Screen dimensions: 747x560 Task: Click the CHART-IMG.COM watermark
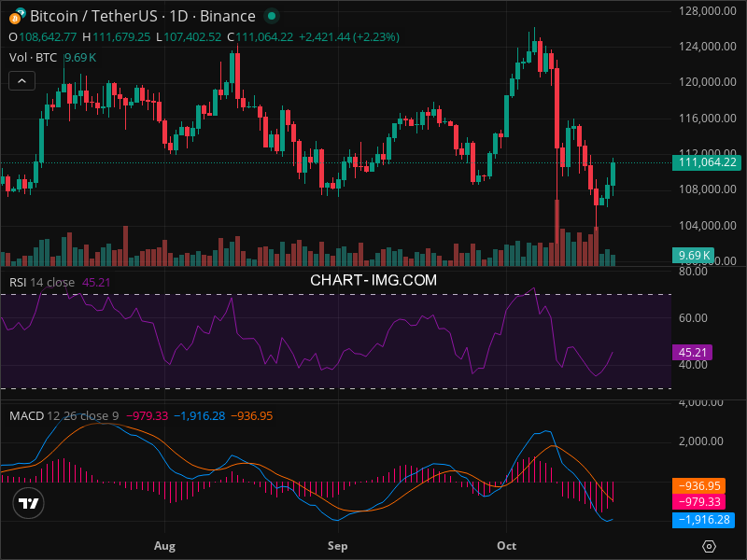[373, 279]
